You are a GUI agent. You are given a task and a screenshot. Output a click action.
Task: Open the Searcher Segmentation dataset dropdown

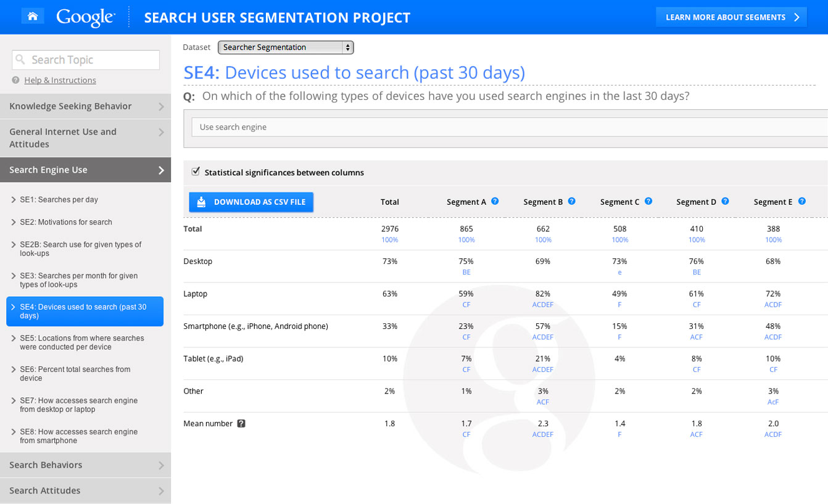pos(286,48)
